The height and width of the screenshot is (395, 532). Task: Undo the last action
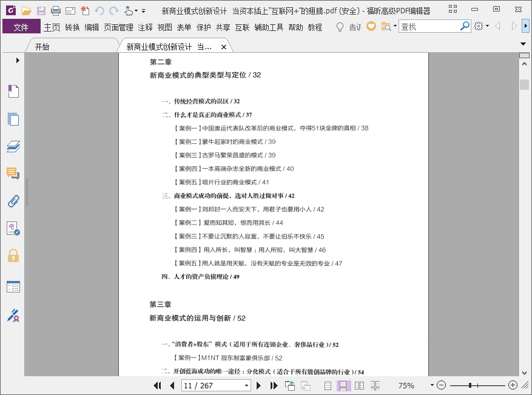pos(99,11)
